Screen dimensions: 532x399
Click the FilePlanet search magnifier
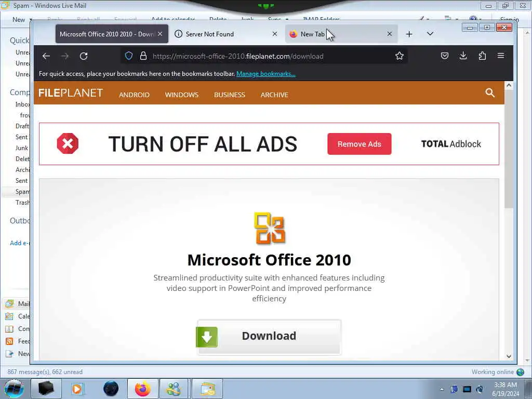(x=489, y=92)
